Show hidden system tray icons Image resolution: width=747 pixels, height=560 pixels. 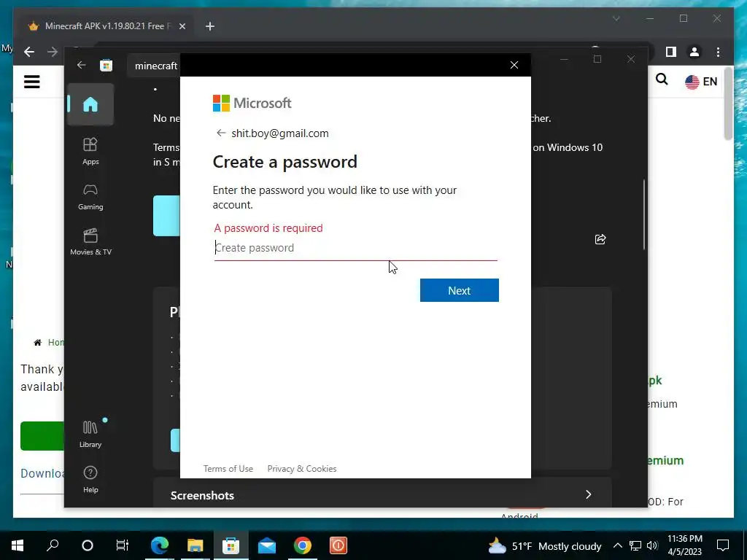point(617,545)
